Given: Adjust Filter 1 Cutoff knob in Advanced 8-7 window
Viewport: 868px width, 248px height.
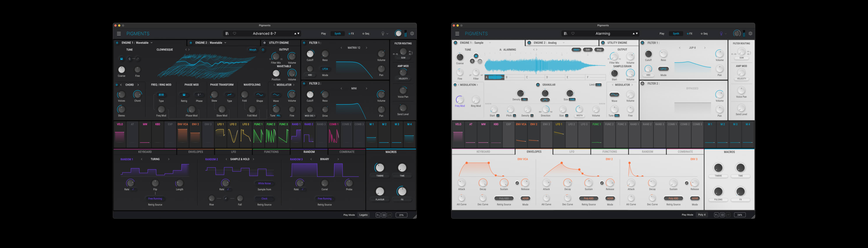Looking at the screenshot, I should pos(310,54).
